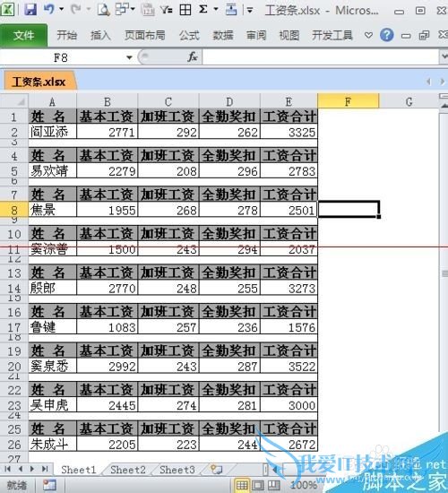
Task: Click the minimize ribbon chevron icon
Action: tap(368, 35)
